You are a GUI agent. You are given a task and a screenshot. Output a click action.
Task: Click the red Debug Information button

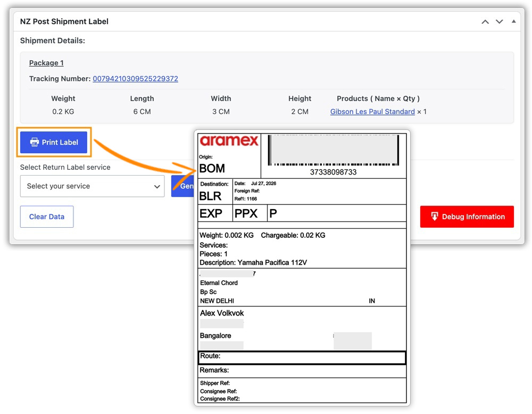[x=467, y=217]
